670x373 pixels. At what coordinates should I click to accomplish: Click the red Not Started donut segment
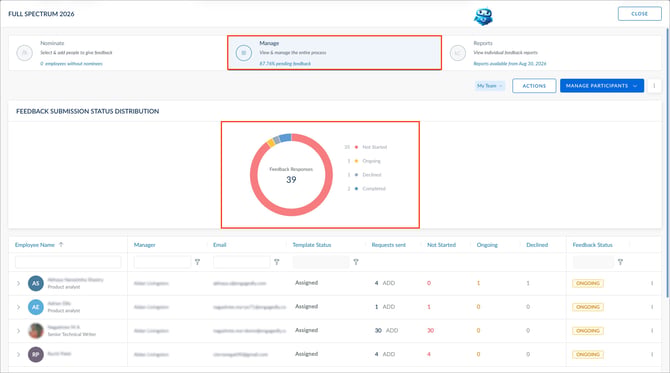click(291, 211)
